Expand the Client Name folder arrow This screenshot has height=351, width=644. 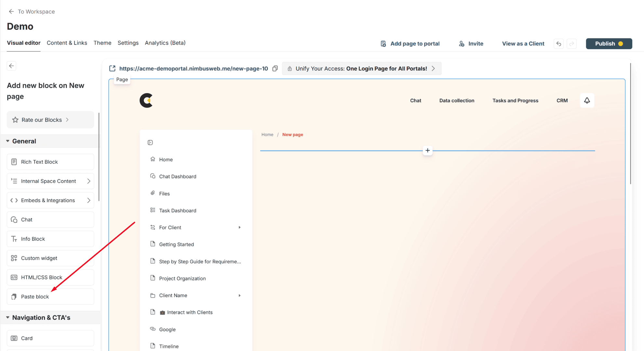pos(239,296)
